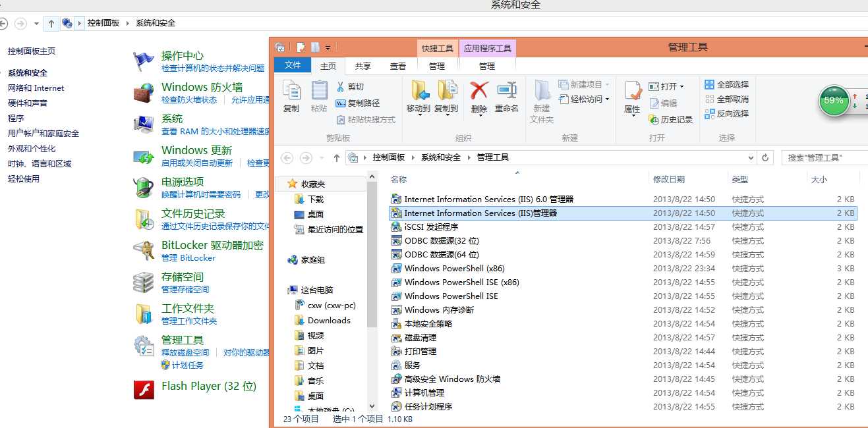The image size is (868, 428).
Task: Select the Downloads folder in the navigation pane
Action: tap(329, 321)
